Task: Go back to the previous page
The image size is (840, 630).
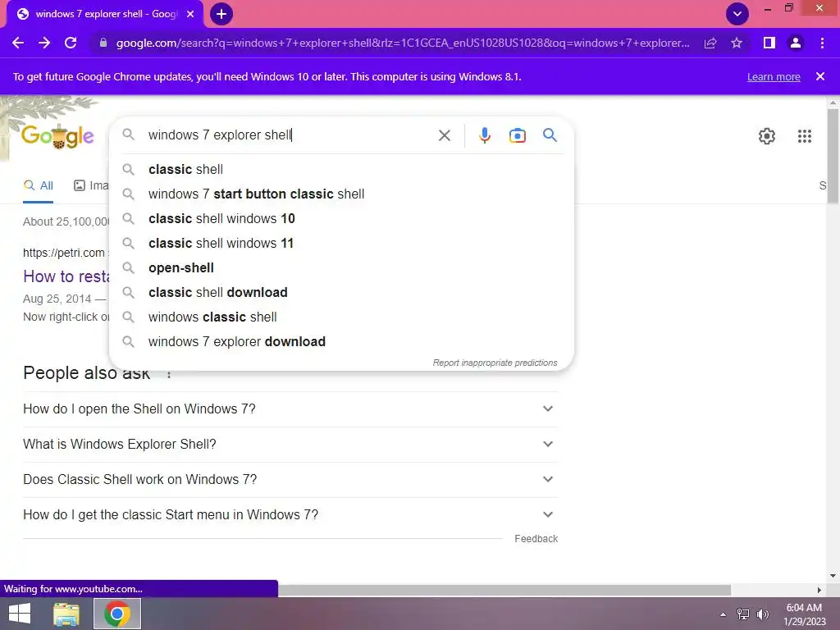Action: [18, 43]
